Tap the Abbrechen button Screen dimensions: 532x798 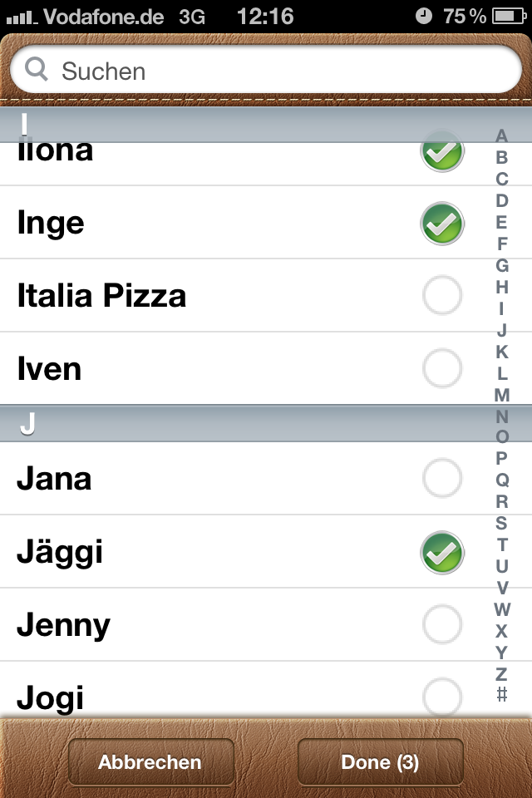tap(150, 762)
